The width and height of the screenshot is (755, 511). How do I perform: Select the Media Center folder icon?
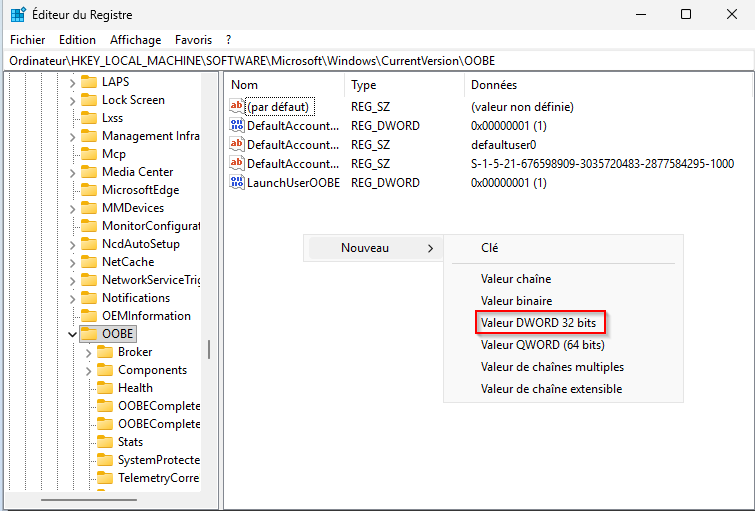88,172
